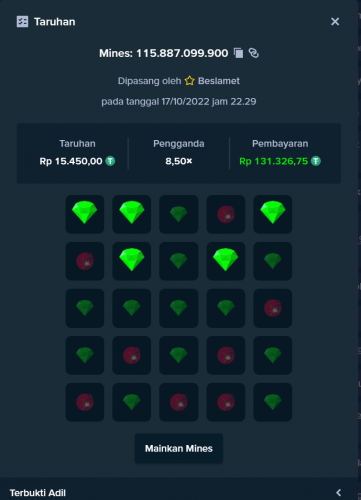The image size is (361, 500).
Task: Click the Pengganda label
Action: (179, 144)
